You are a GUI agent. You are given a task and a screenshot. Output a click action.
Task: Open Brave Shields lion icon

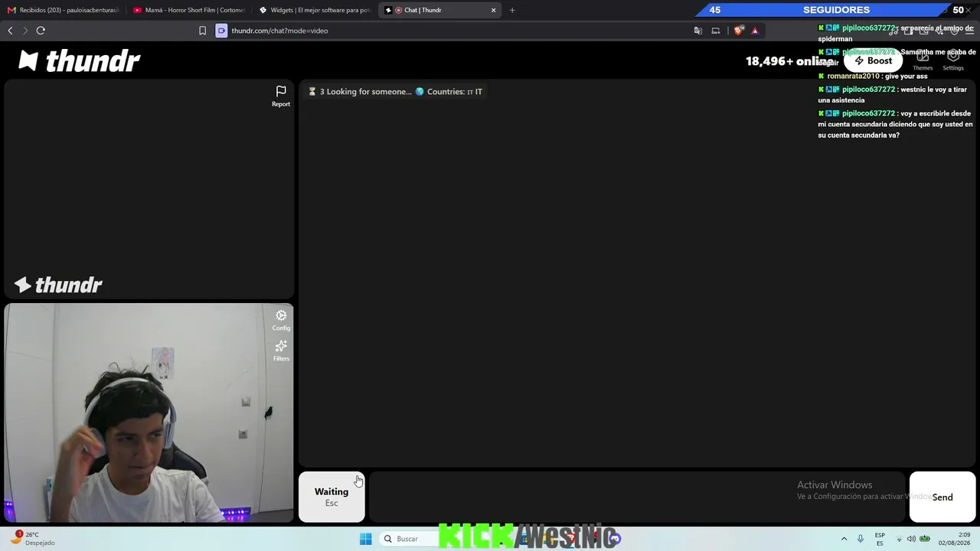tap(738, 31)
